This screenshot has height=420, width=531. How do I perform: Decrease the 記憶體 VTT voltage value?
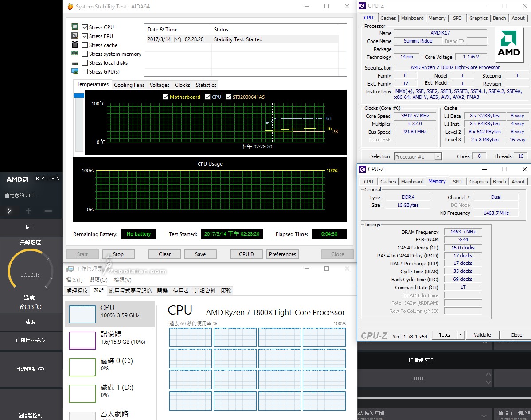click(x=488, y=382)
